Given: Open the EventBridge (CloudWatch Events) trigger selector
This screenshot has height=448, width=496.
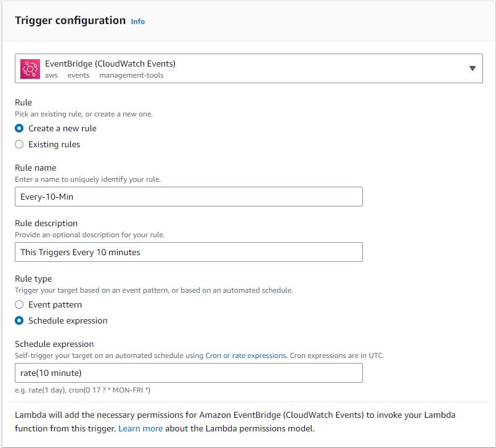Looking at the screenshot, I should tap(246, 68).
